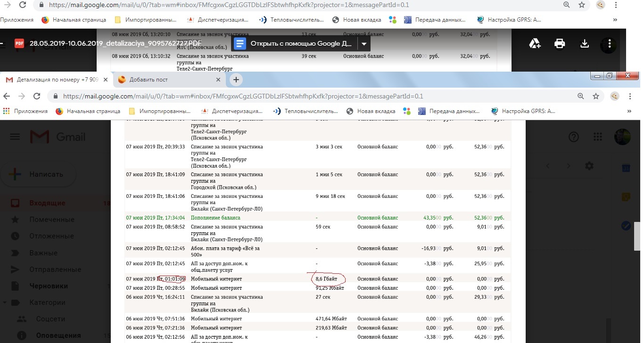
Task: Open the 'Соцсети' category
Action: pyautogui.click(x=50, y=319)
